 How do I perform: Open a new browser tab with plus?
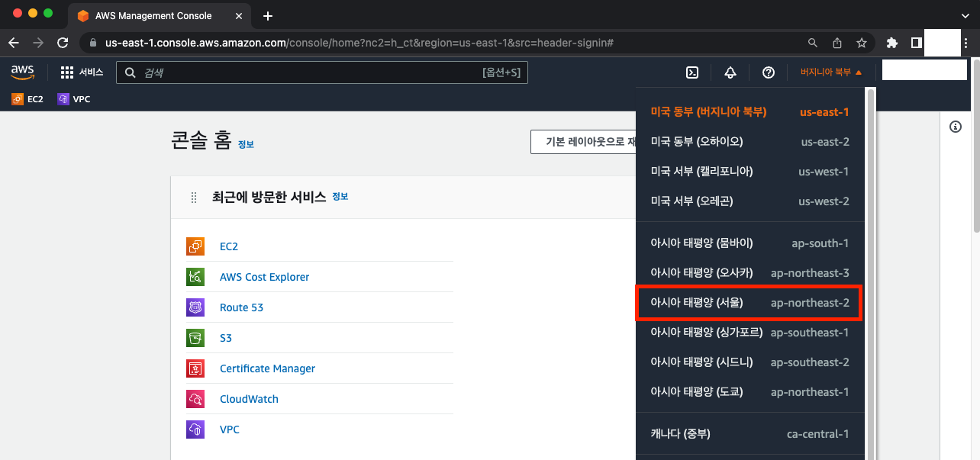(267, 15)
